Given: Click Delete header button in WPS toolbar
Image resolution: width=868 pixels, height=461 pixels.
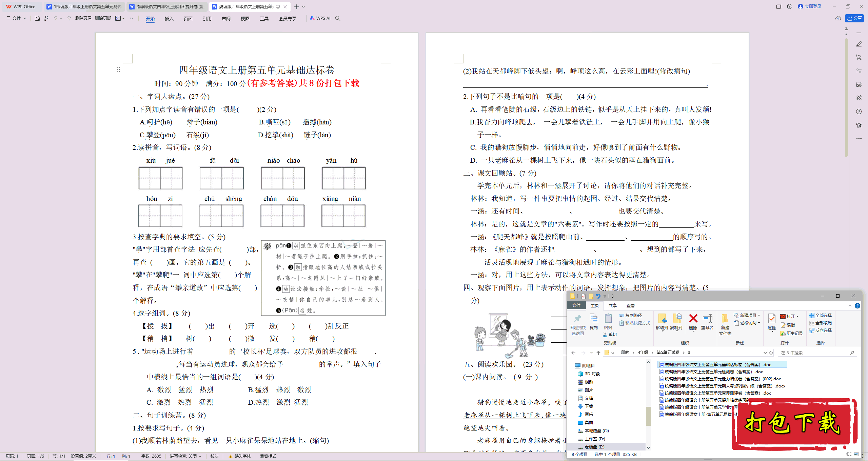Looking at the screenshot, I should [x=83, y=18].
